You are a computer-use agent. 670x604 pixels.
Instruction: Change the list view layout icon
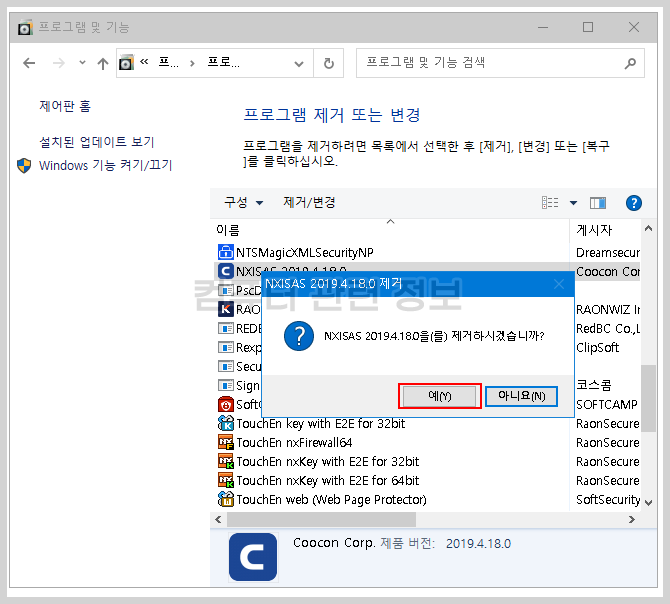(550, 202)
